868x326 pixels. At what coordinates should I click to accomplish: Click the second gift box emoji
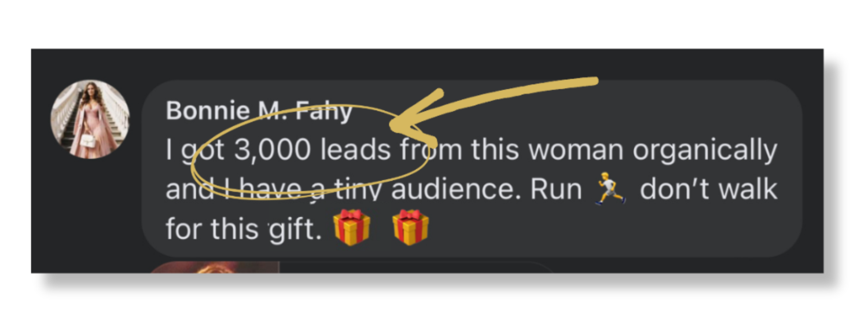[x=411, y=228]
